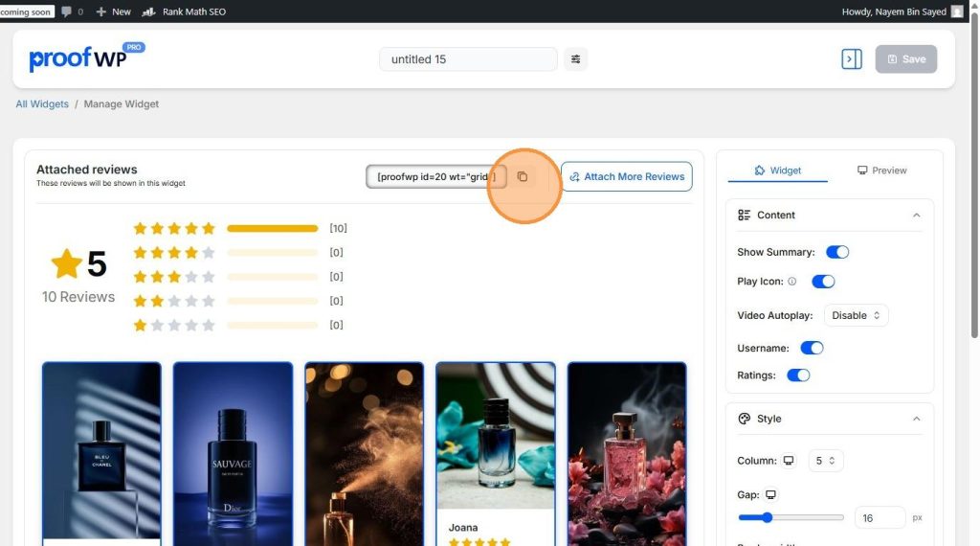Click the Save button
The height and width of the screenshot is (546, 980).
[905, 59]
